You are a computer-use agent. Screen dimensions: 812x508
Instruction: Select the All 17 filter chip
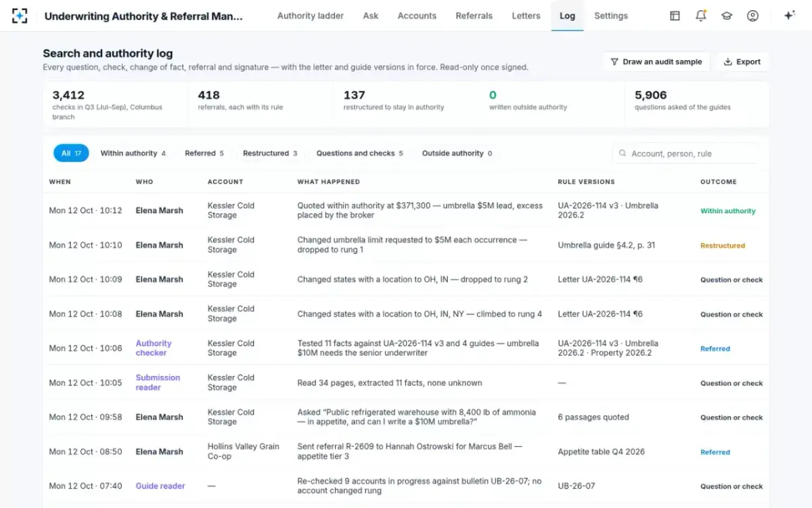pos(71,153)
